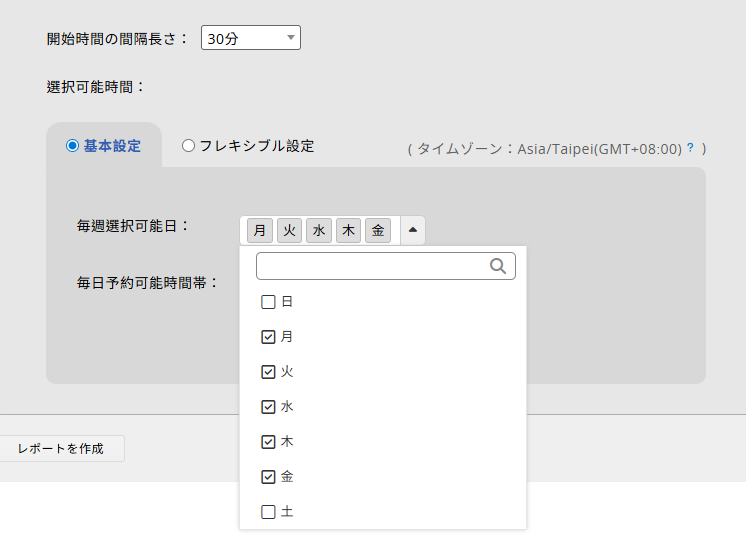Check the 日 (Sunday) checkbox
This screenshot has height=539, width=746.
coord(268,302)
